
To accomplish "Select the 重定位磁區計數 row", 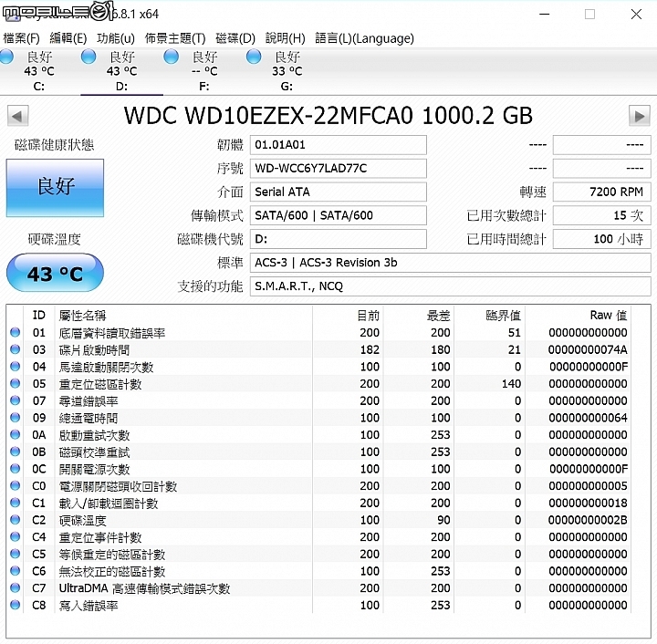I will (319, 383).
